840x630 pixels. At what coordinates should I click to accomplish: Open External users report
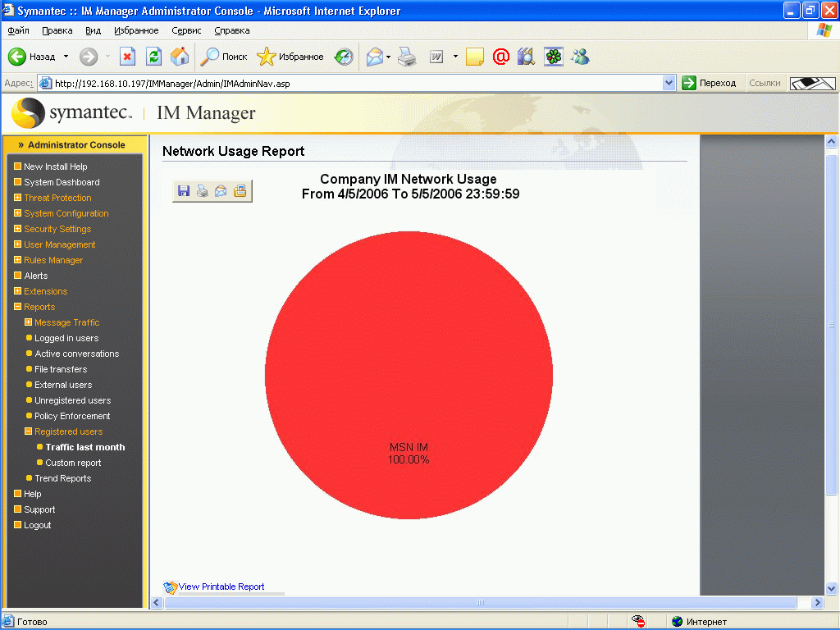coord(63,385)
